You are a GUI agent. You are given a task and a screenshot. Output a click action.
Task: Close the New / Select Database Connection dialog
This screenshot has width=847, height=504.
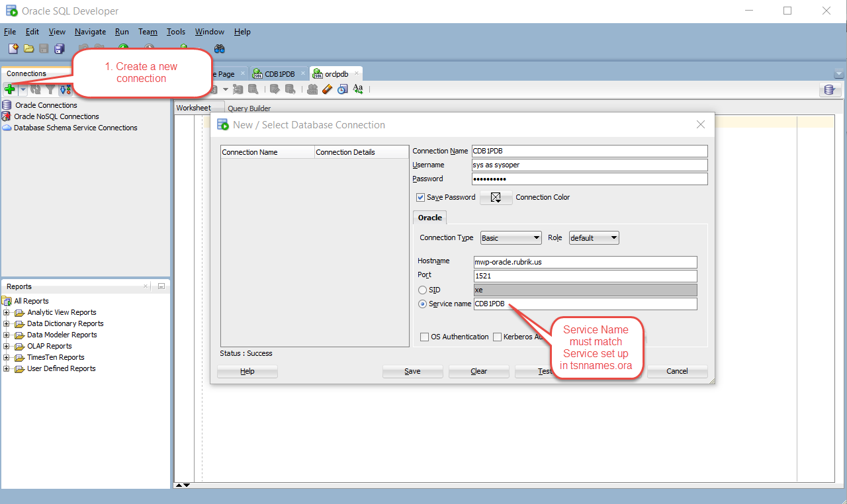[x=701, y=124]
